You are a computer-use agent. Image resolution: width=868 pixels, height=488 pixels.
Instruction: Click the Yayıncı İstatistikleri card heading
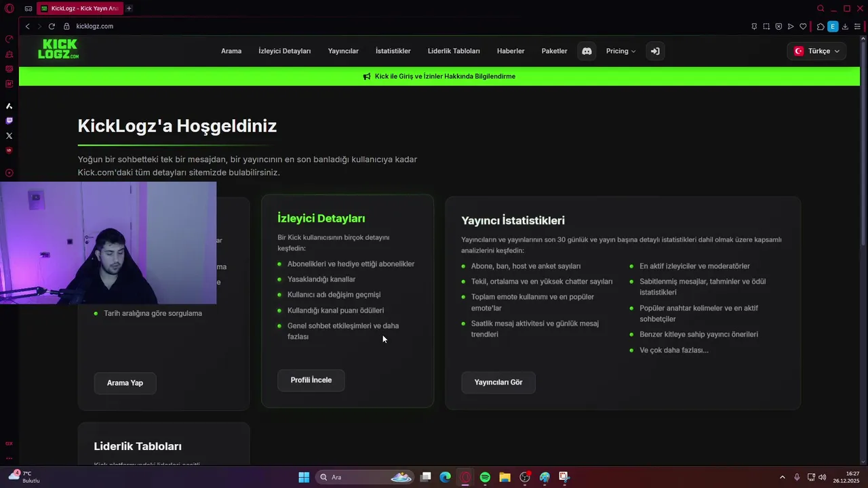513,220
